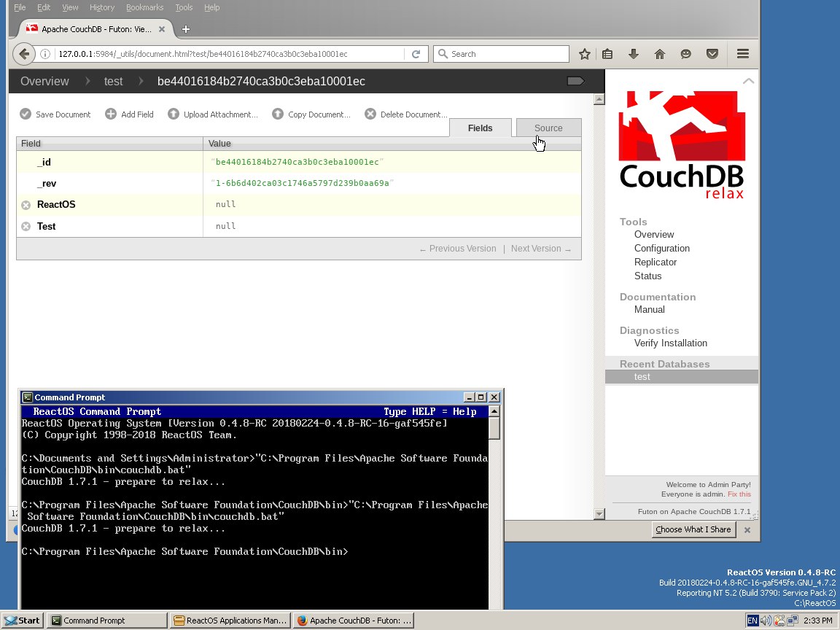This screenshot has width=840, height=630.
Task: Click the page scrollbar up arrow
Action: pyautogui.click(x=599, y=99)
